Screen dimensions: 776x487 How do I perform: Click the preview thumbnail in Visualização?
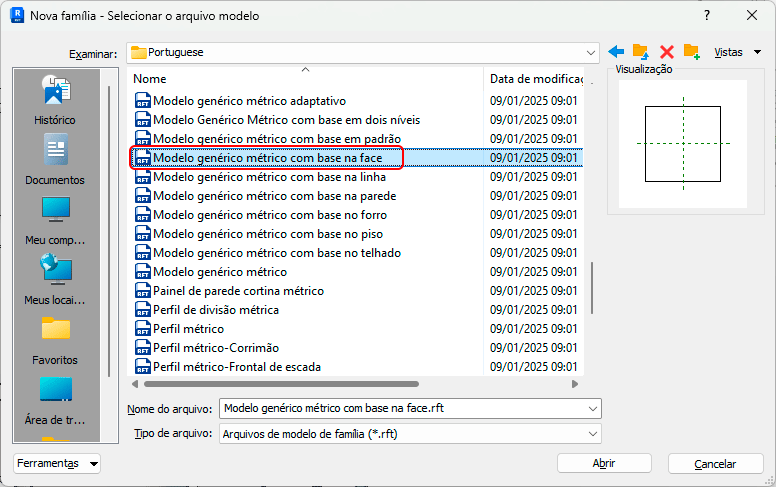tap(683, 144)
